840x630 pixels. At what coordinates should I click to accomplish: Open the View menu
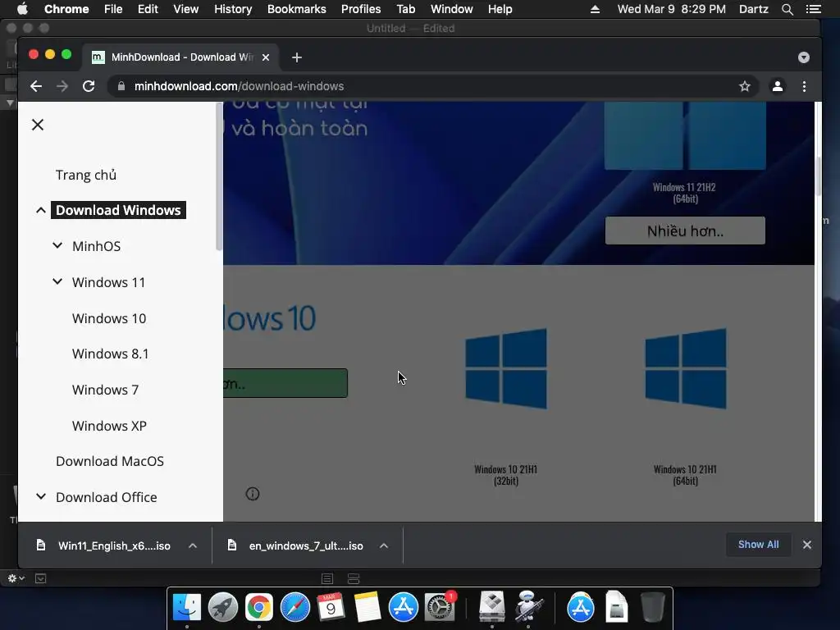point(186,9)
